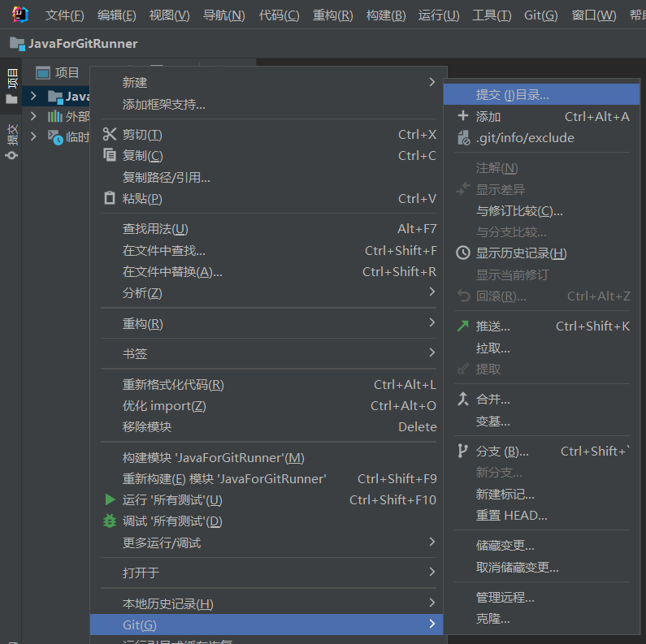Select 添加框架支持... entry
Screen dimensions: 646x644
(268, 104)
